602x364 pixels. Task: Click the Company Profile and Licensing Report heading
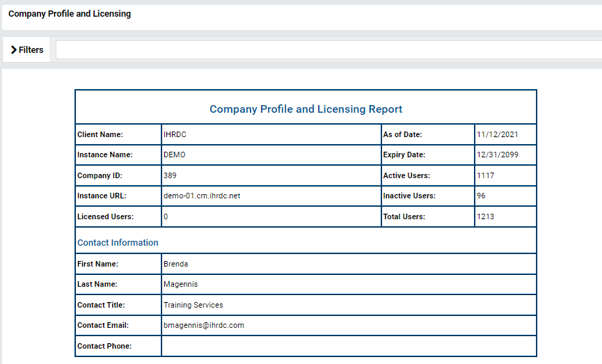point(306,109)
